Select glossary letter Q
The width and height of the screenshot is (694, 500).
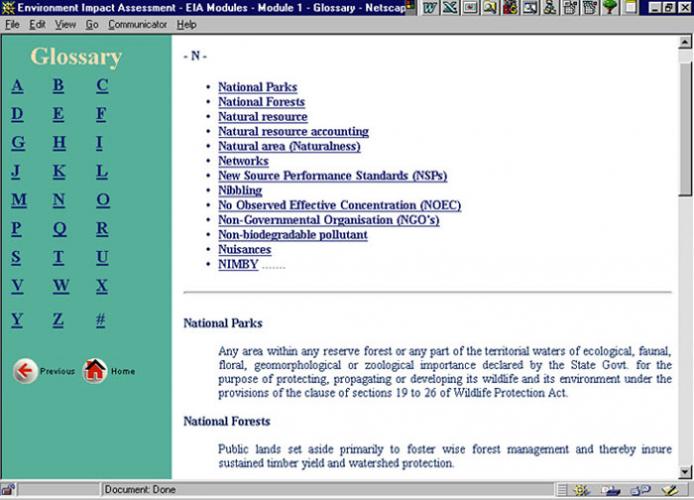(x=60, y=229)
